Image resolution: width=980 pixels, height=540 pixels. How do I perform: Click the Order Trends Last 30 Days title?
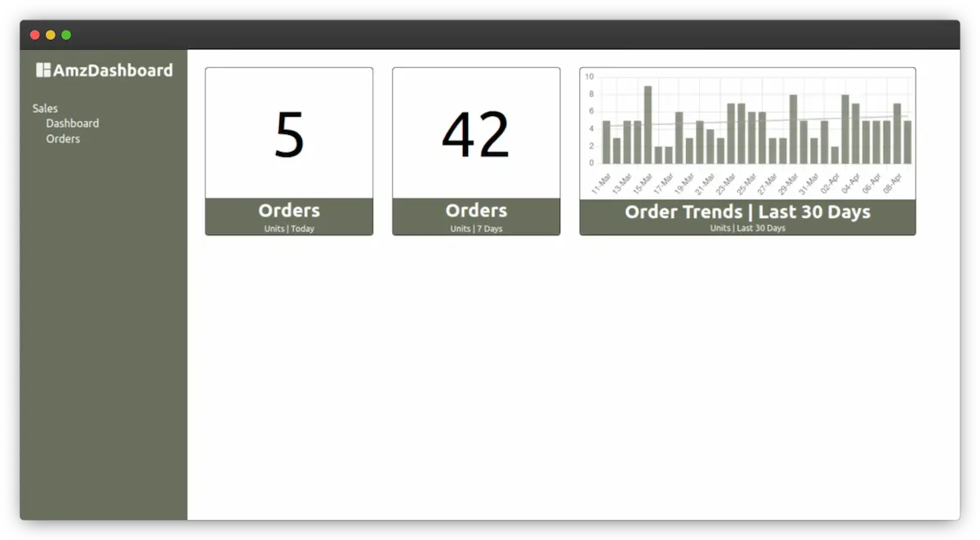click(x=748, y=212)
